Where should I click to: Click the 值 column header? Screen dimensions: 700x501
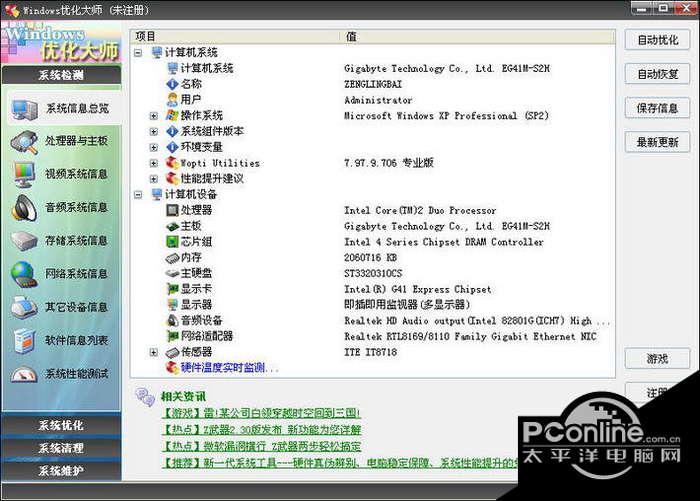[x=477, y=37]
